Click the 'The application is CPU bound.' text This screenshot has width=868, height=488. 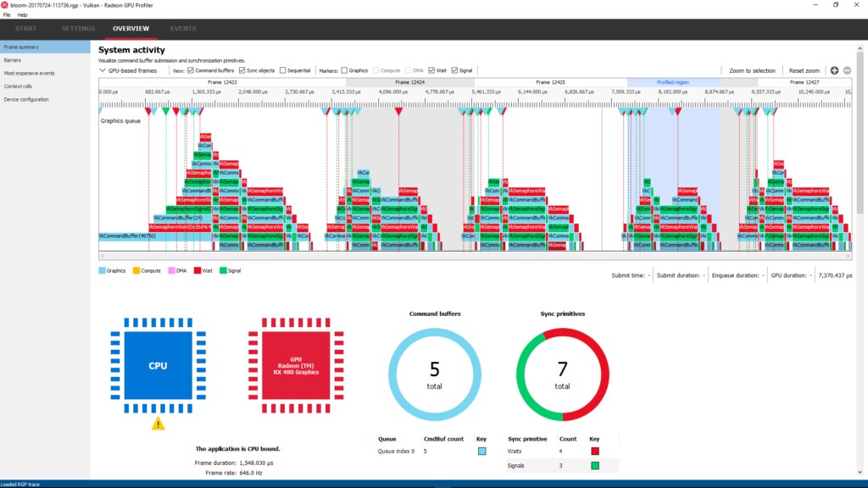coord(237,449)
